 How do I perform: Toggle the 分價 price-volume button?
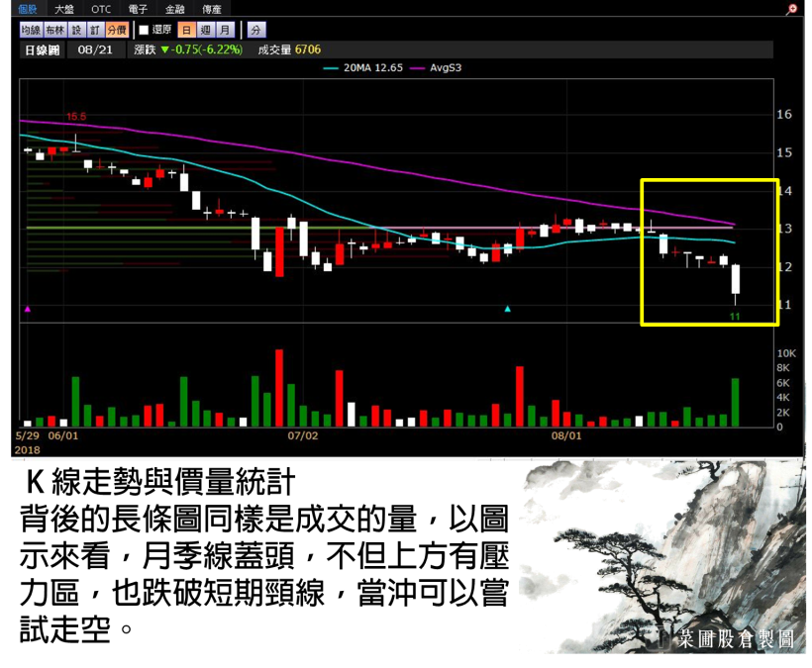pyautogui.click(x=116, y=30)
